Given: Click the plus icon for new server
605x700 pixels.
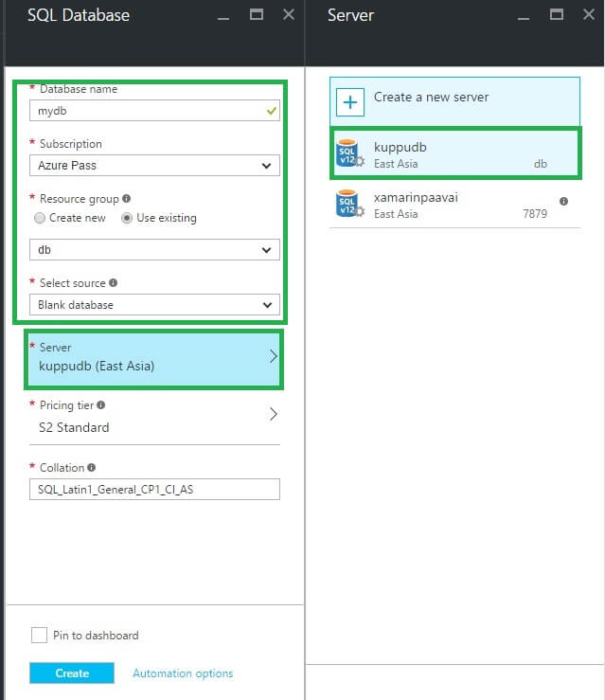Looking at the screenshot, I should coord(349,102).
